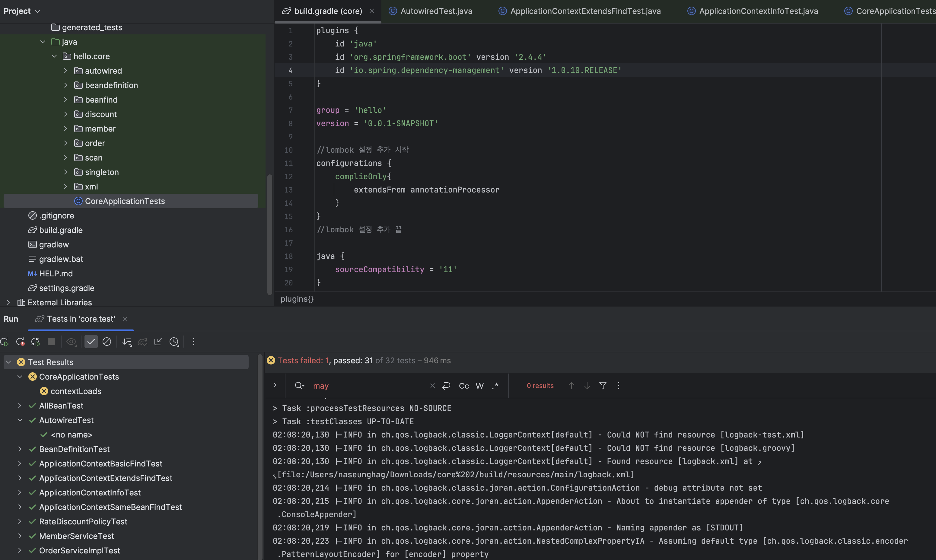
Task: Click the Gradle elephant build icon
Action: (143, 342)
